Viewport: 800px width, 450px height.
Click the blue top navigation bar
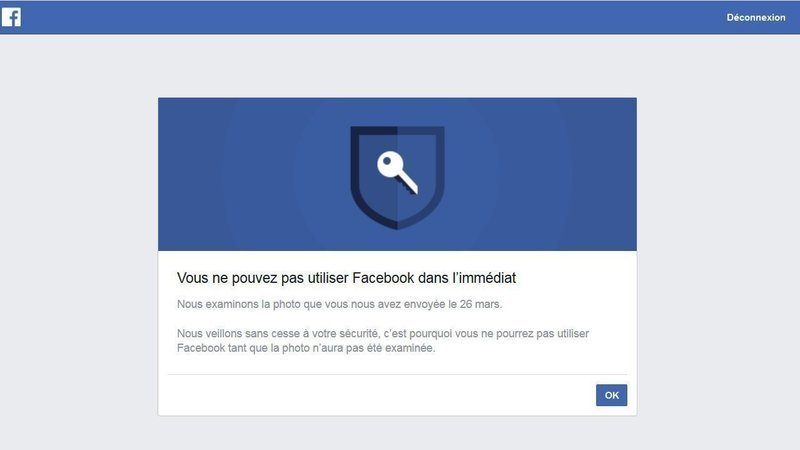tap(400, 17)
